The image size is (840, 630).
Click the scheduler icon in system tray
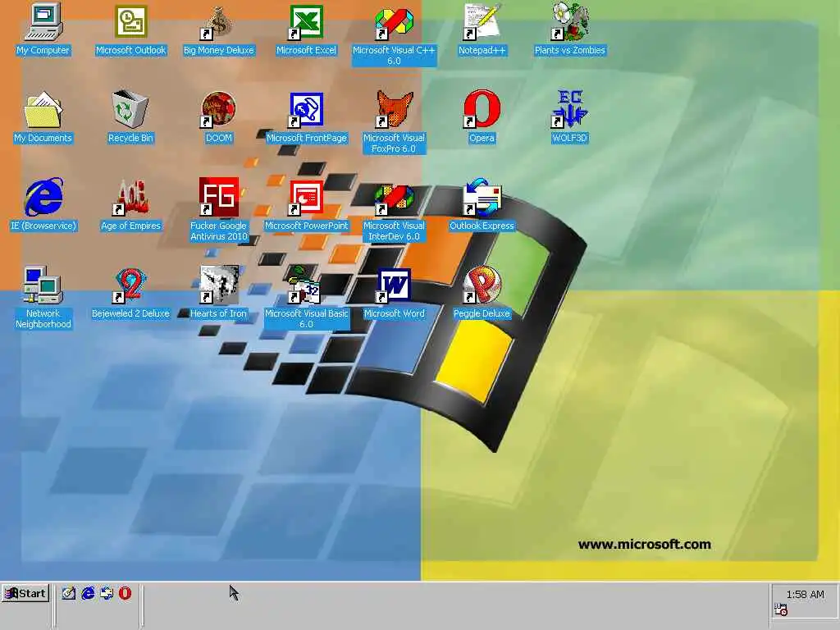[781, 609]
